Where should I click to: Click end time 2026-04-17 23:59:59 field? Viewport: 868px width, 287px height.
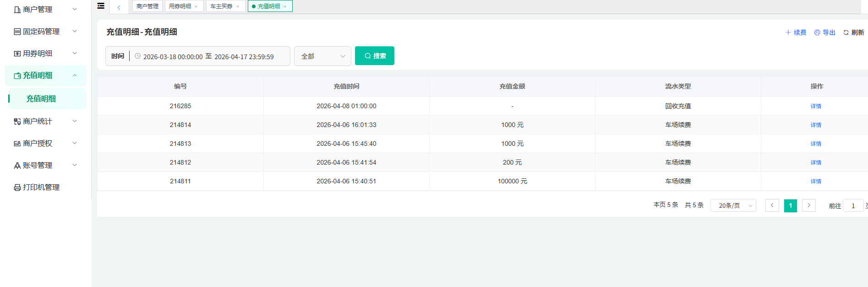244,57
